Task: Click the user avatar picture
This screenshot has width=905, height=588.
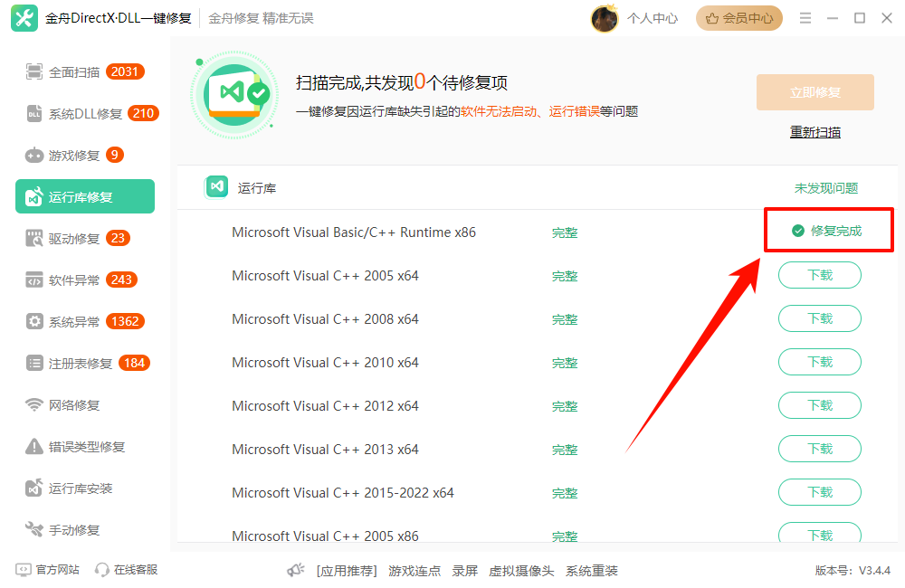Action: pyautogui.click(x=605, y=18)
